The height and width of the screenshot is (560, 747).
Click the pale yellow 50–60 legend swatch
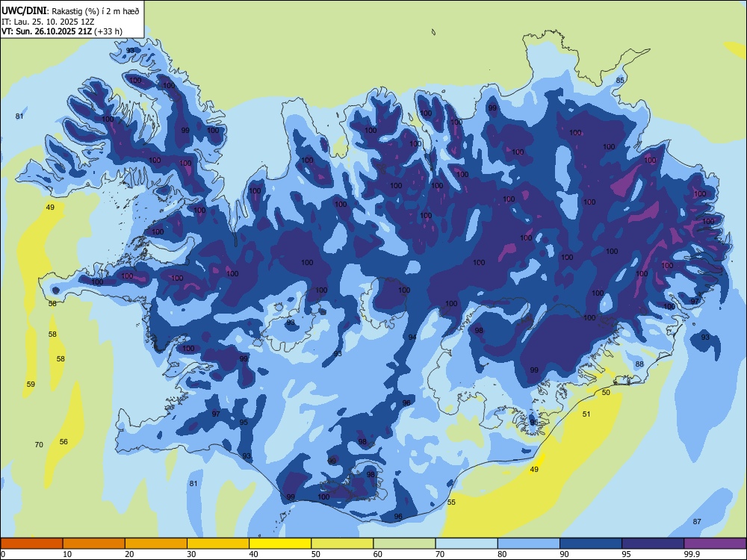coord(342,544)
